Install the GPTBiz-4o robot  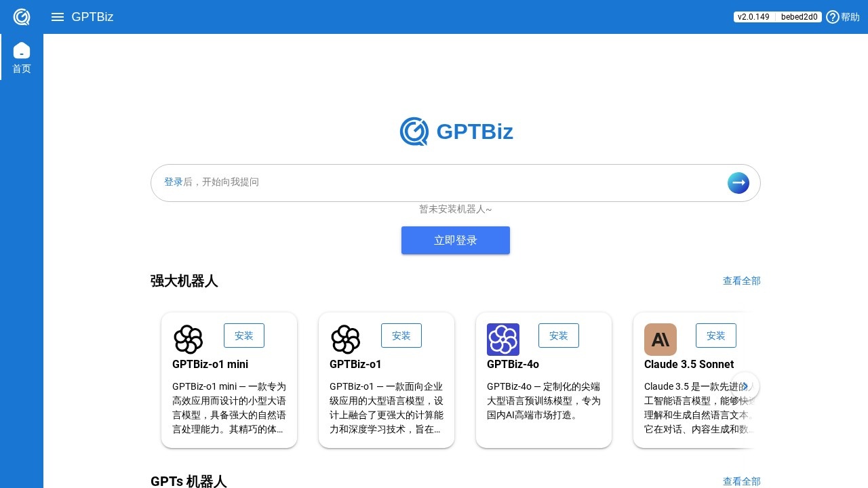click(558, 335)
